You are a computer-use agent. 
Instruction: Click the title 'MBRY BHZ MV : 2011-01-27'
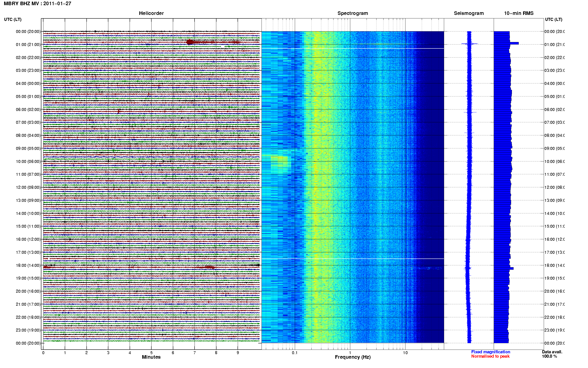[37, 3]
